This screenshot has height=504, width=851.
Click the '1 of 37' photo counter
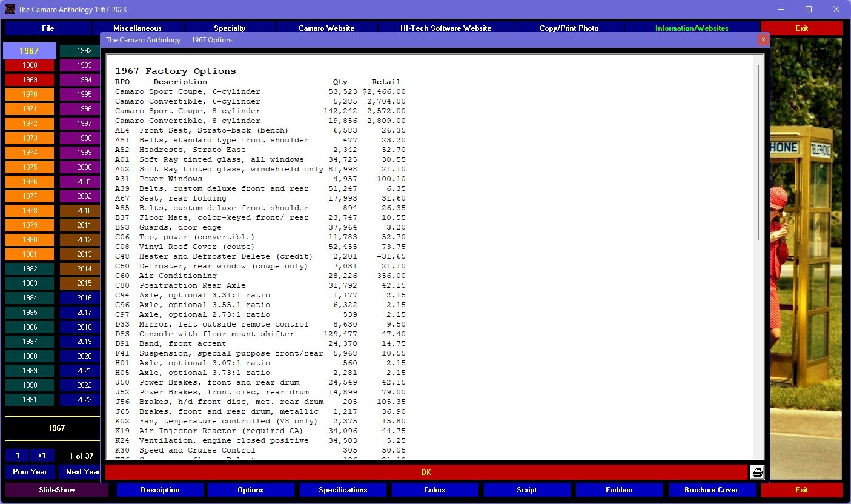(81, 456)
